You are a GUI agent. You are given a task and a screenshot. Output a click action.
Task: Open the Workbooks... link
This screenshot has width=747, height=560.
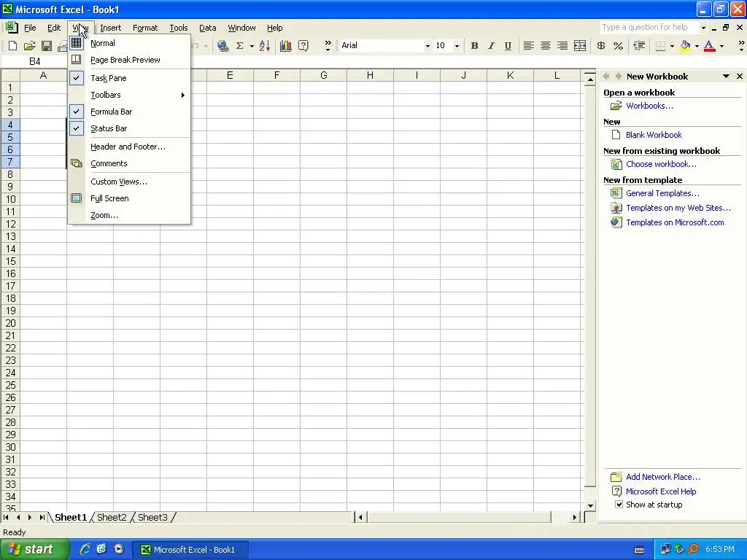point(649,106)
